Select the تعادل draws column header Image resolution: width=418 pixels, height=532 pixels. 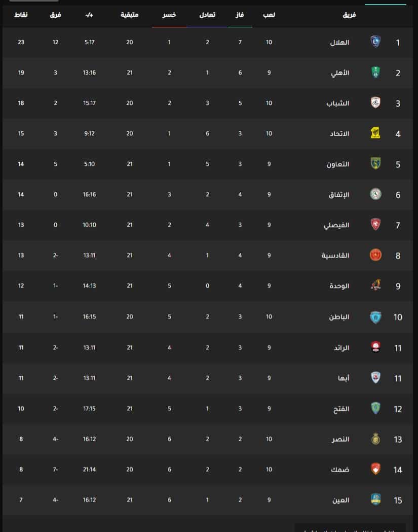point(207,15)
